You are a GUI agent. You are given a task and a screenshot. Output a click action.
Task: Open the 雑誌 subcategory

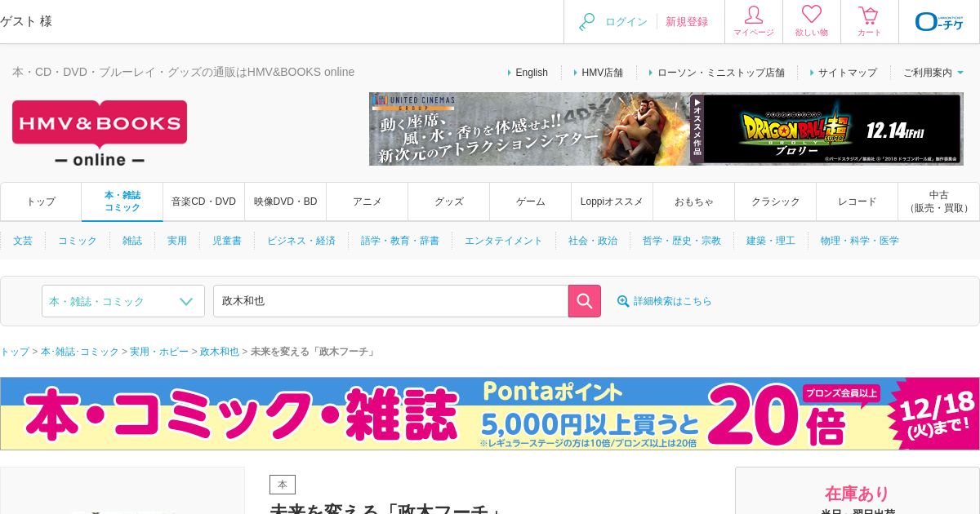pos(132,241)
